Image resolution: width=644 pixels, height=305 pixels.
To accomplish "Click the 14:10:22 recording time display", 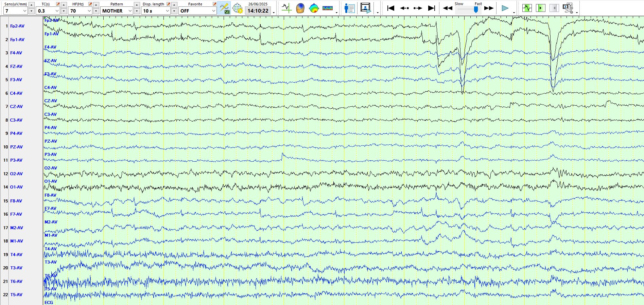I will click(x=258, y=11).
